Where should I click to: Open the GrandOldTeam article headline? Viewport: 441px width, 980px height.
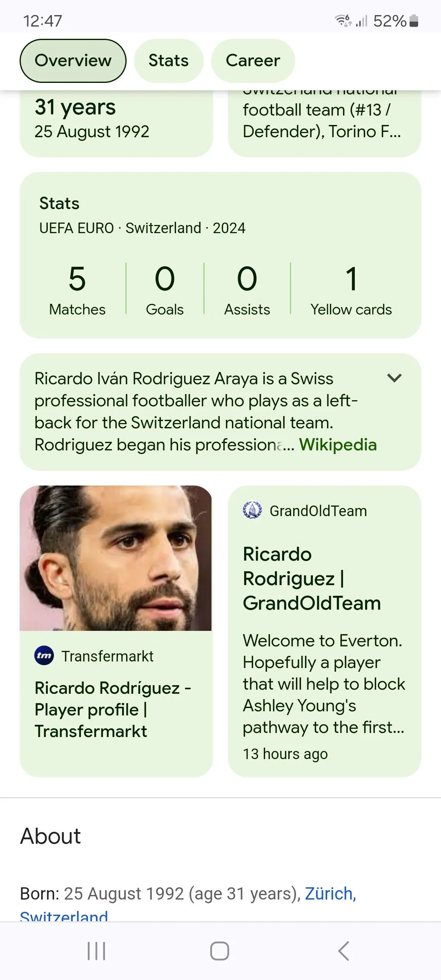[x=312, y=578]
